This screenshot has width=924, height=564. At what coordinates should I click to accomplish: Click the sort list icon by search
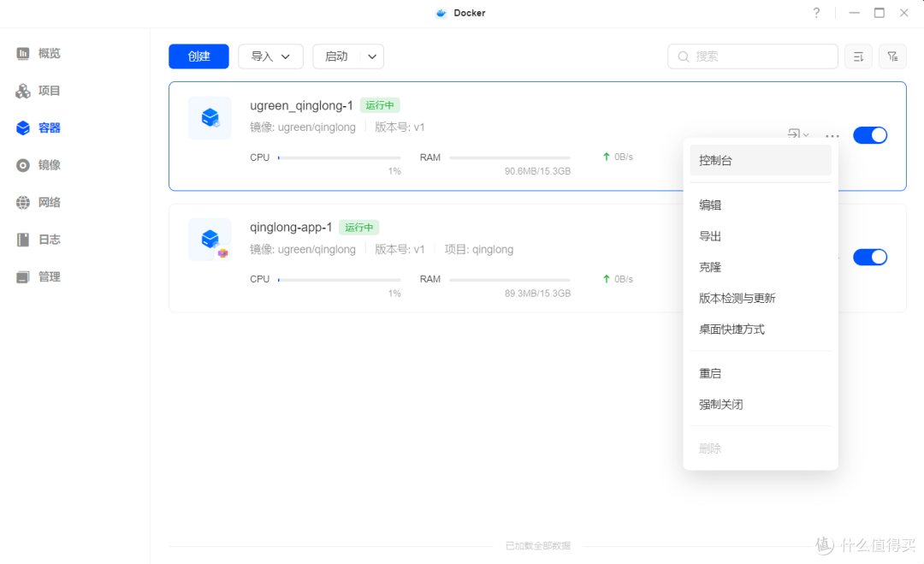(x=859, y=56)
